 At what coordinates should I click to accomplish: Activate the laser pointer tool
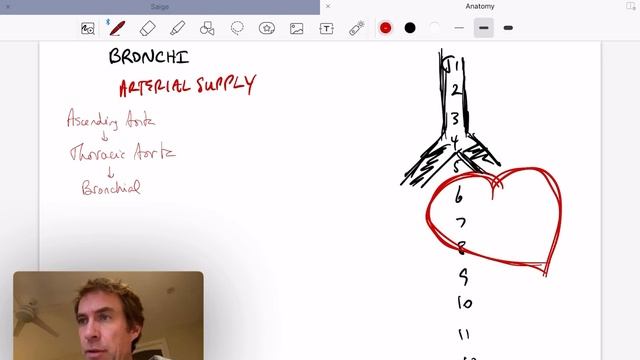tap(356, 28)
